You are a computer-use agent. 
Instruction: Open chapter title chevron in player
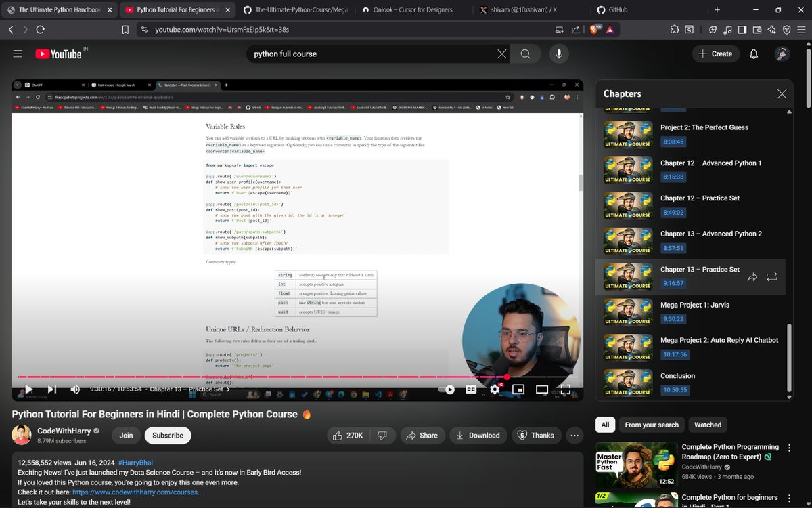tap(228, 389)
